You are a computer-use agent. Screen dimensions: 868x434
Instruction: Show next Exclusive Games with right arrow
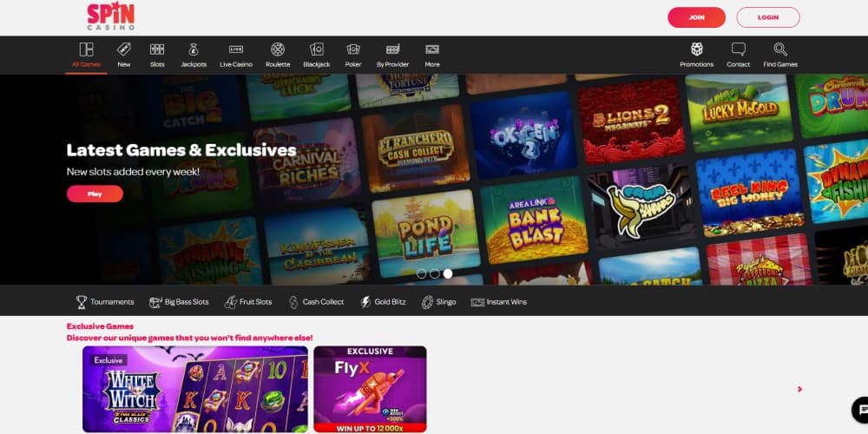click(800, 389)
